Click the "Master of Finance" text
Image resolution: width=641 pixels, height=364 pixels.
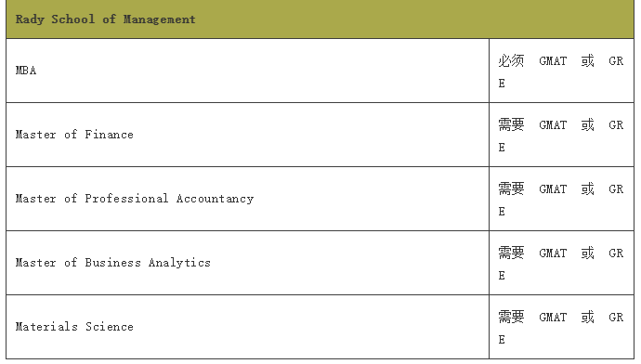click(x=74, y=135)
